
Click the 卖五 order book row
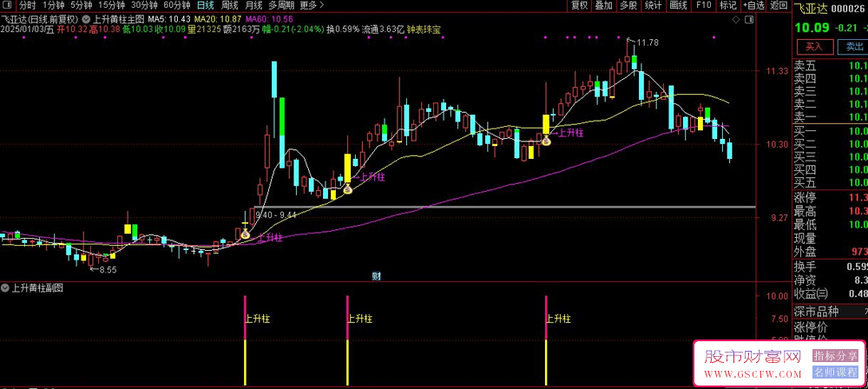coord(831,66)
